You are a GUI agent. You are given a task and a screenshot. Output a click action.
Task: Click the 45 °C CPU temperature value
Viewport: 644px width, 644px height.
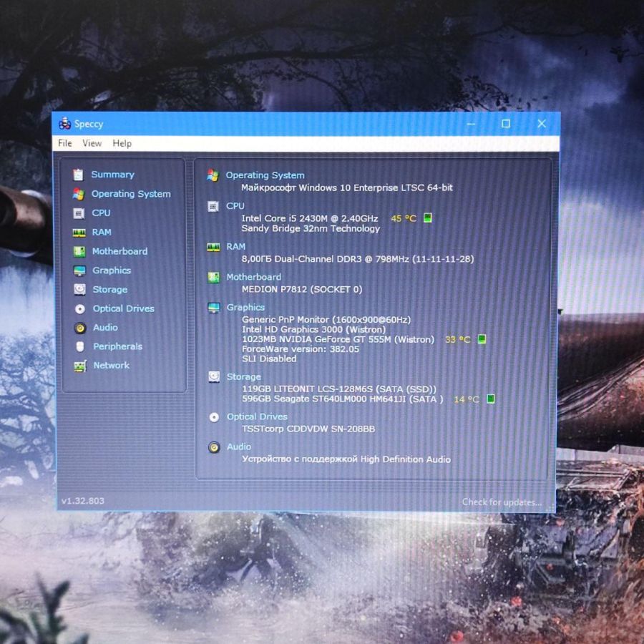click(x=404, y=218)
